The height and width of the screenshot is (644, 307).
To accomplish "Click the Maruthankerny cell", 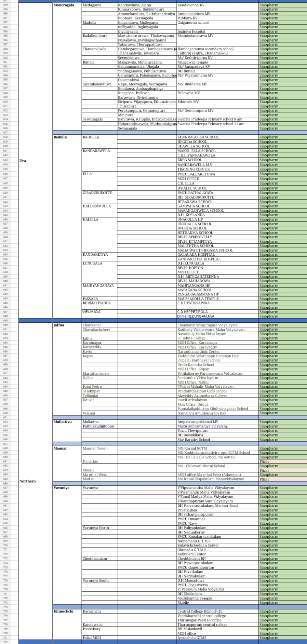I will click(x=99, y=374).
